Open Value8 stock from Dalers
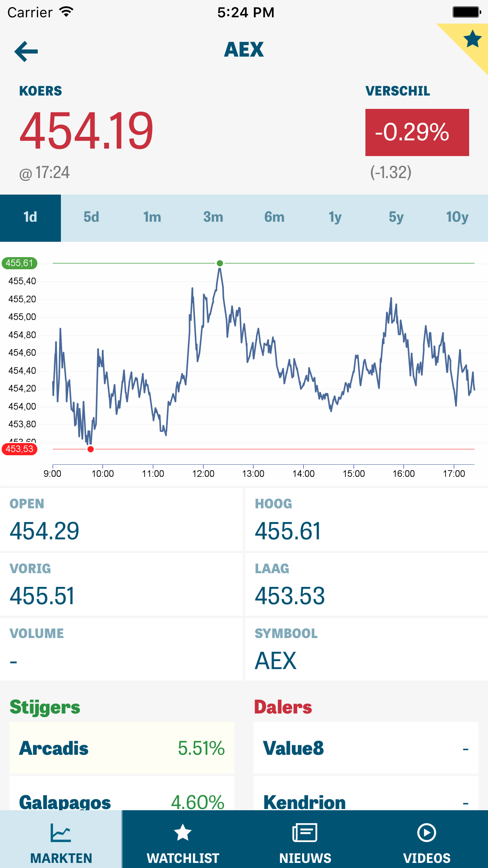The height and width of the screenshot is (868, 488). pyautogui.click(x=365, y=748)
